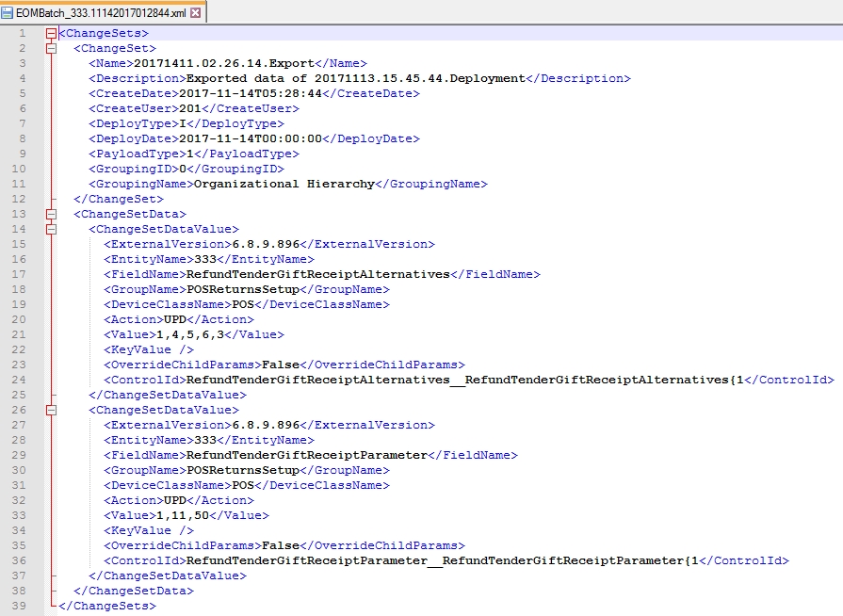Viewport: 843px width, 616px height.
Task: Click the DeployDate value 2017-11-14T00:00:00
Action: [250, 138]
